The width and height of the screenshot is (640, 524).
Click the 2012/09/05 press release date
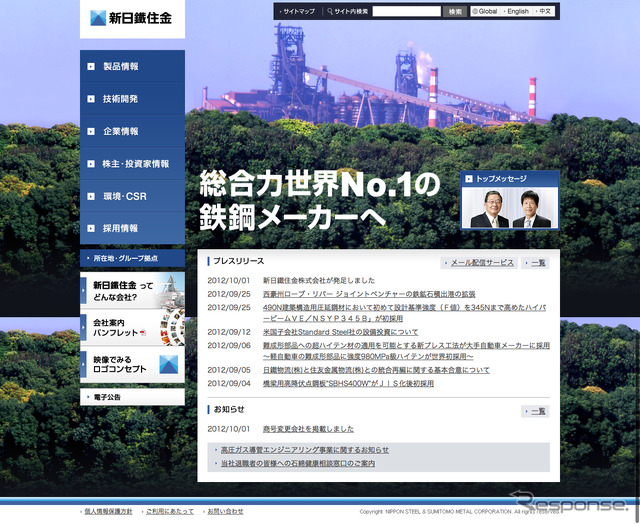[229, 370]
